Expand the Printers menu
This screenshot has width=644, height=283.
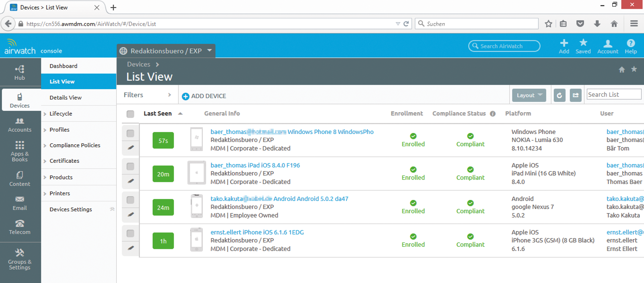pos(60,193)
